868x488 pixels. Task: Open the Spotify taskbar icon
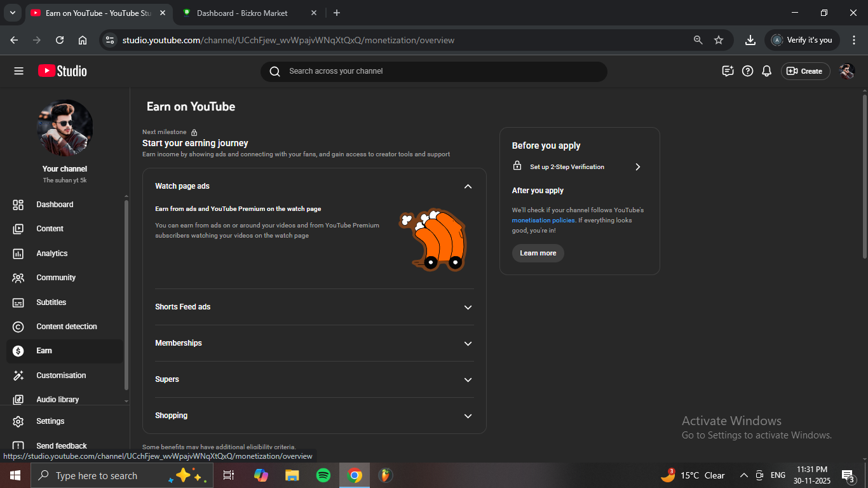tap(323, 475)
